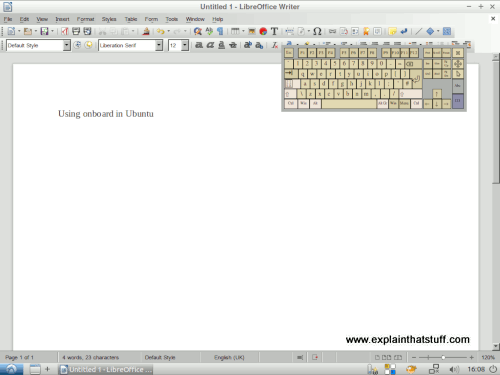Screen dimensions: 500x375
Task: Toggle Underline formatting
Action: point(221,45)
